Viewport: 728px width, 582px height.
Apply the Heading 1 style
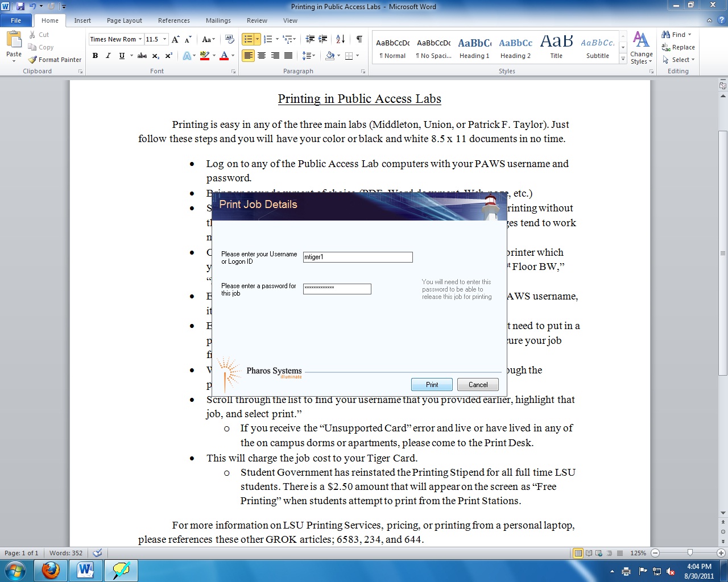[474, 47]
